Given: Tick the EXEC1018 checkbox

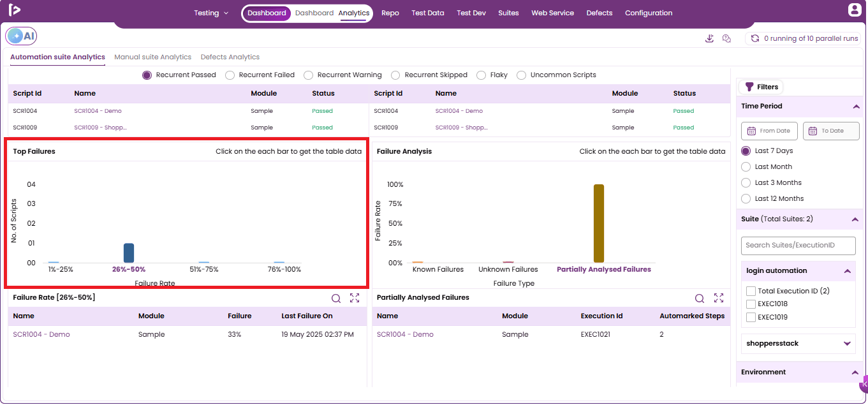Looking at the screenshot, I should (751, 304).
